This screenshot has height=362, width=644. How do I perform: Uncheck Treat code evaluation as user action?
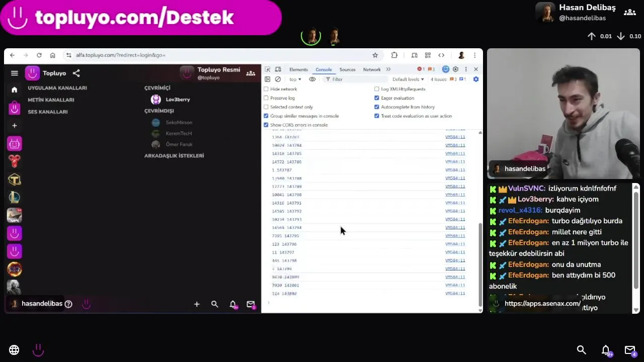[x=377, y=116]
